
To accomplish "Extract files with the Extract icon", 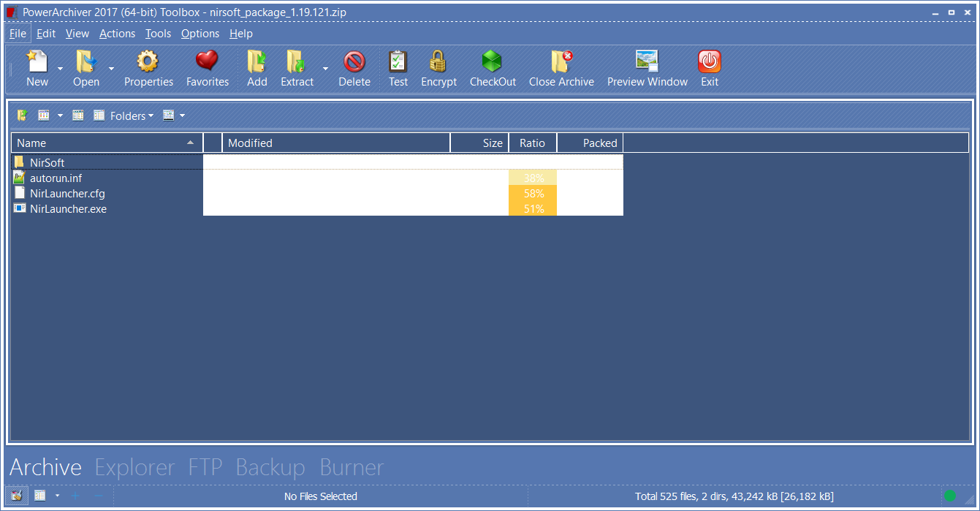I will coord(297,61).
